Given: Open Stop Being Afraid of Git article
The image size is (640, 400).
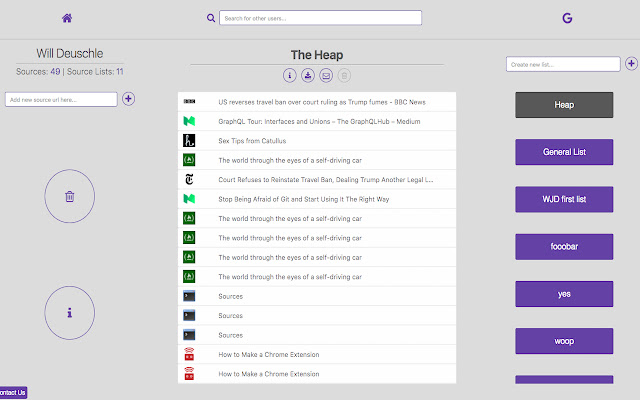Looking at the screenshot, I should click(x=304, y=199).
